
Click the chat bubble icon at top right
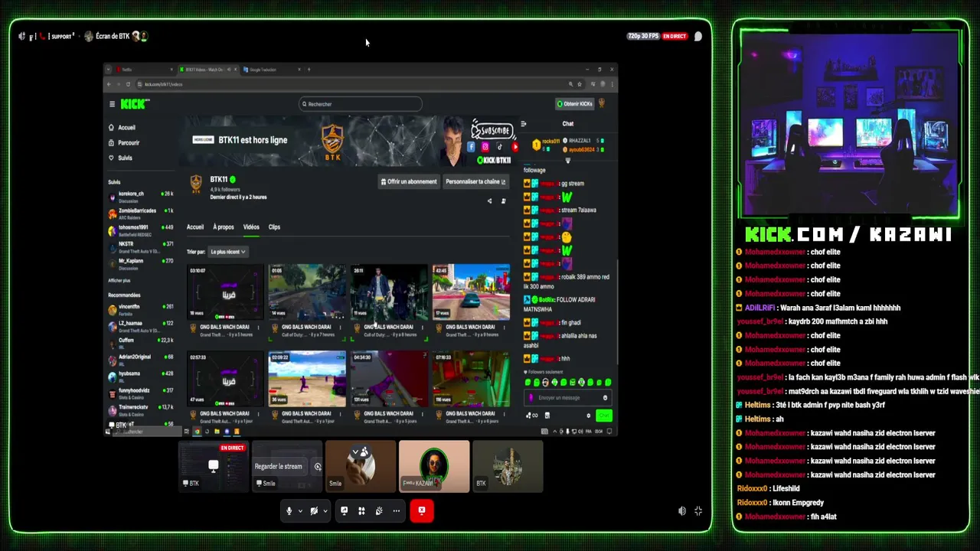pos(698,36)
